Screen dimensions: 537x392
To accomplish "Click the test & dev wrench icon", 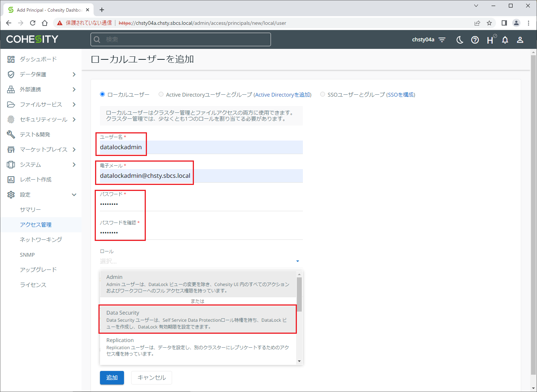I will click(x=11, y=134).
